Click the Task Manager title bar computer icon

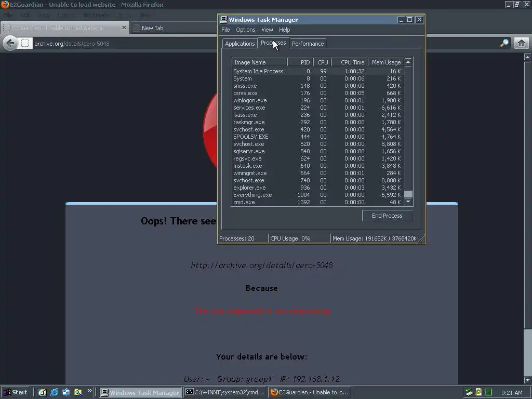(223, 20)
